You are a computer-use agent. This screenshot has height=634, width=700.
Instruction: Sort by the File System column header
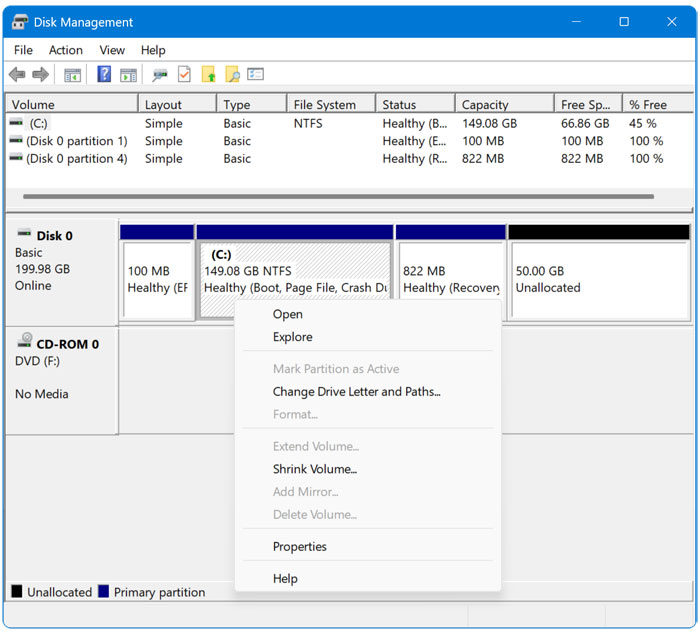tap(331, 104)
